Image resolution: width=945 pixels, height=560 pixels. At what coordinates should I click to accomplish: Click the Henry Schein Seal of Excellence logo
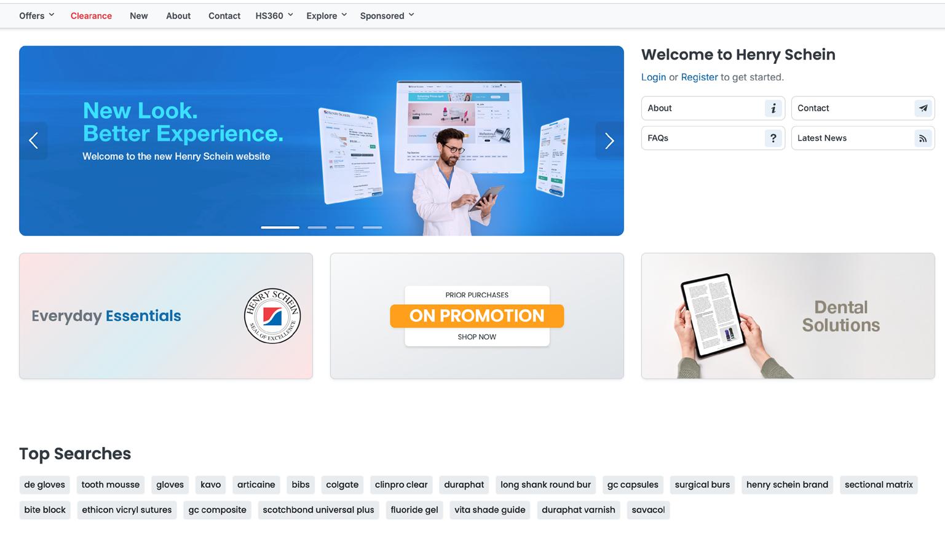coord(272,316)
